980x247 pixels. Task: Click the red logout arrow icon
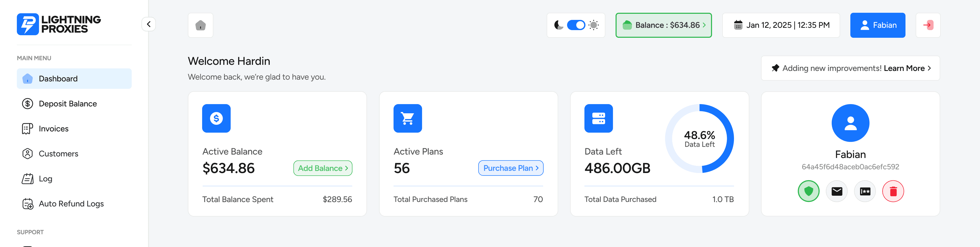928,25
